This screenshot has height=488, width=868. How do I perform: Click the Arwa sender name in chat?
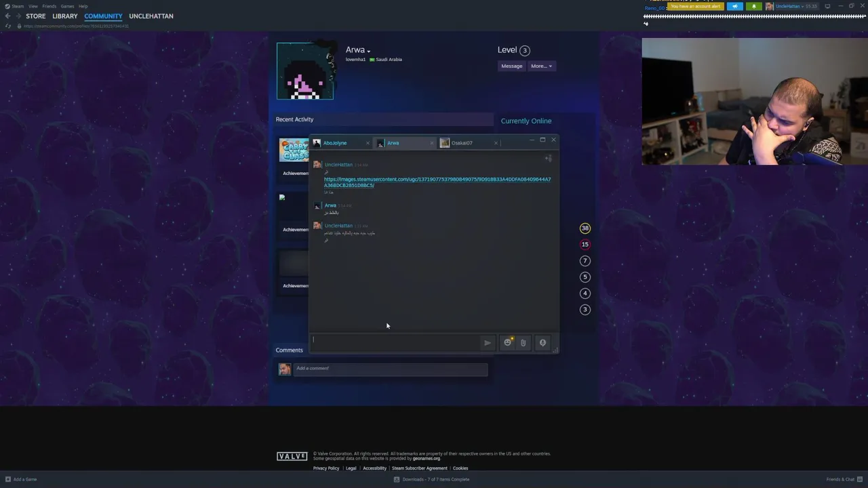[330, 205]
